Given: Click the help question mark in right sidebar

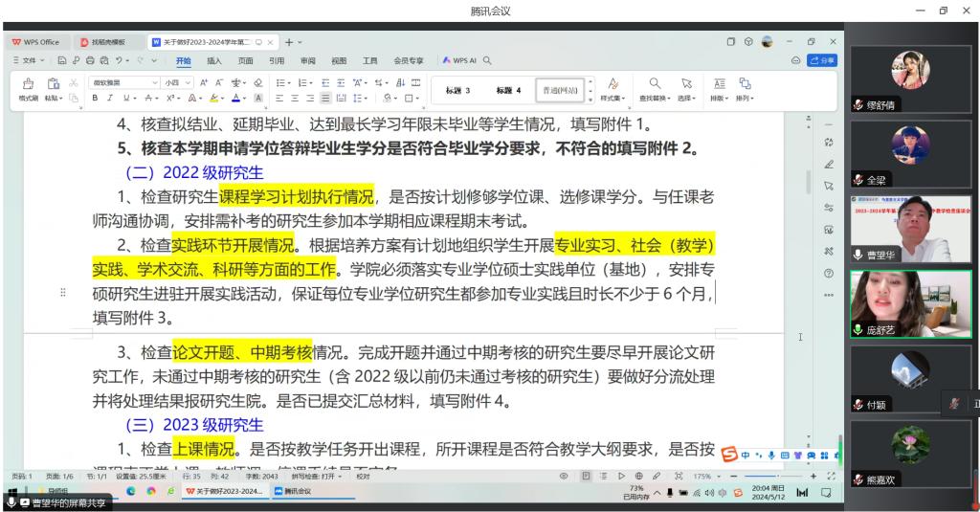Looking at the screenshot, I should (829, 273).
